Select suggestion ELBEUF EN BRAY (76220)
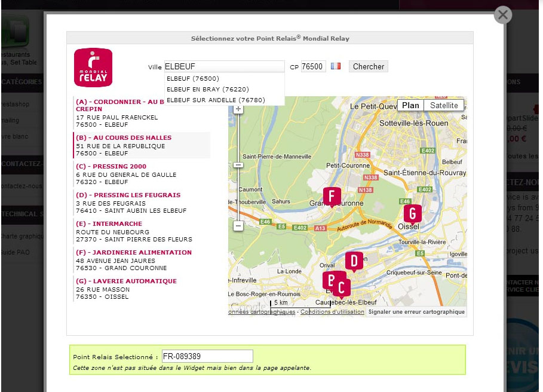 click(x=208, y=90)
